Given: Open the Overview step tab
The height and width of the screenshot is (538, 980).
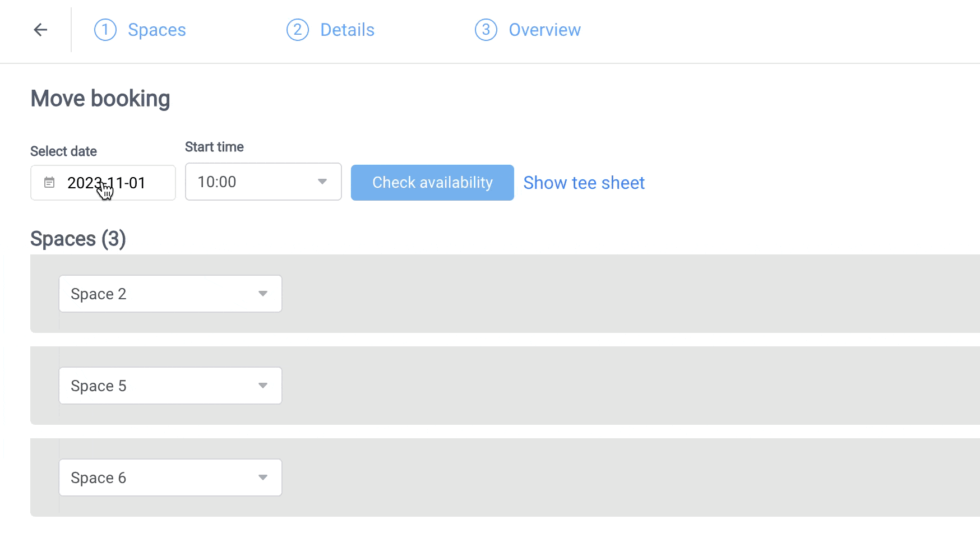Looking at the screenshot, I should click(x=545, y=30).
